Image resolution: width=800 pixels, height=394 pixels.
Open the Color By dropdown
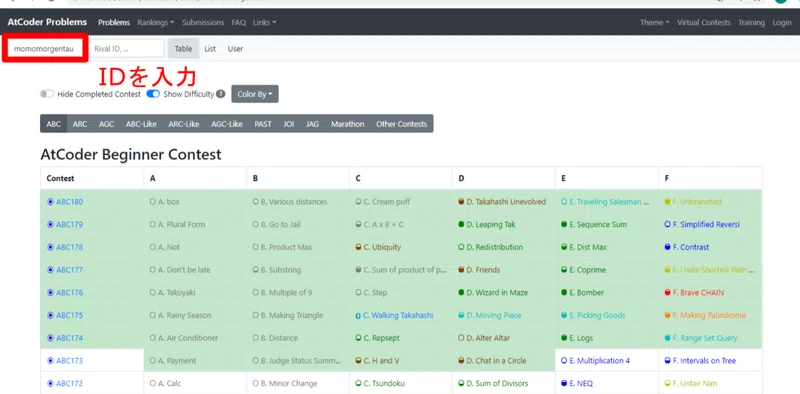tap(255, 94)
